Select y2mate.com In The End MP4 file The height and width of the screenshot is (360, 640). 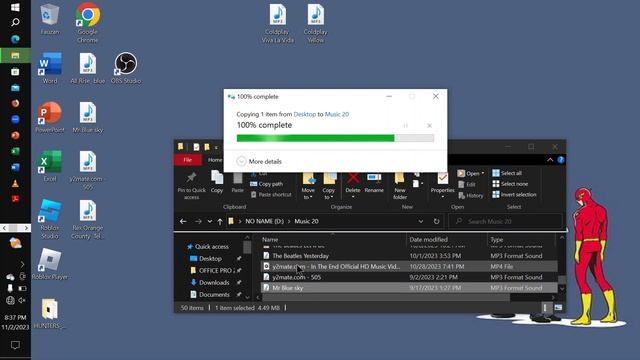409,267
